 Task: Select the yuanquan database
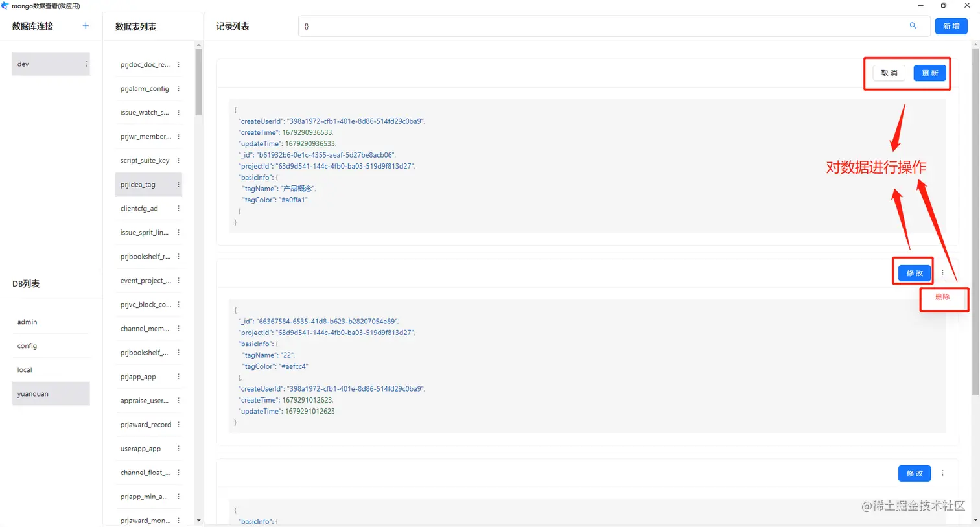coord(51,394)
